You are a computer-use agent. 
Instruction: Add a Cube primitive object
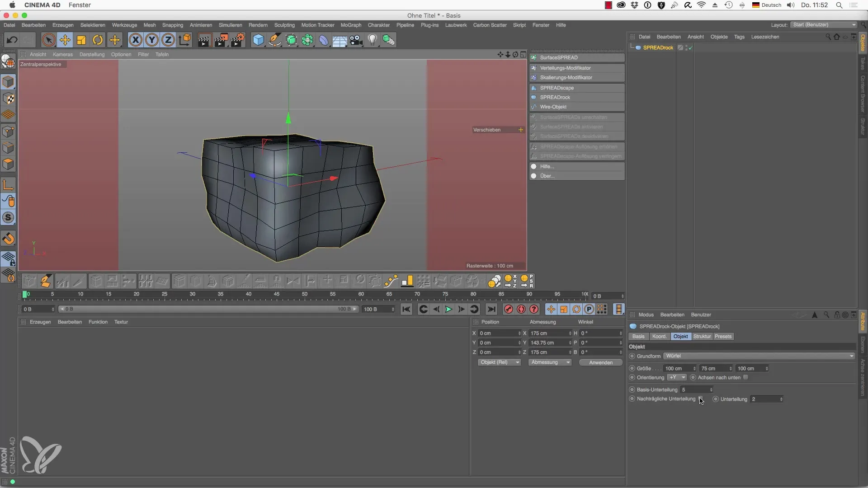(x=258, y=40)
